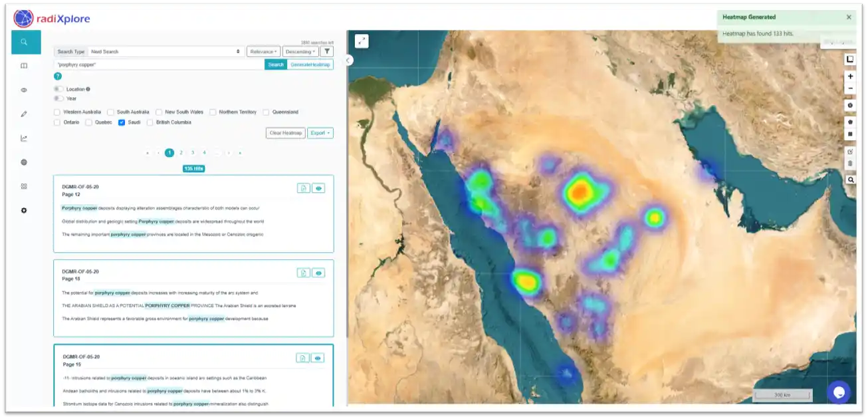This screenshot has height=419, width=868.
Task: Open the apps grid panel in sidebar
Action: tap(25, 186)
